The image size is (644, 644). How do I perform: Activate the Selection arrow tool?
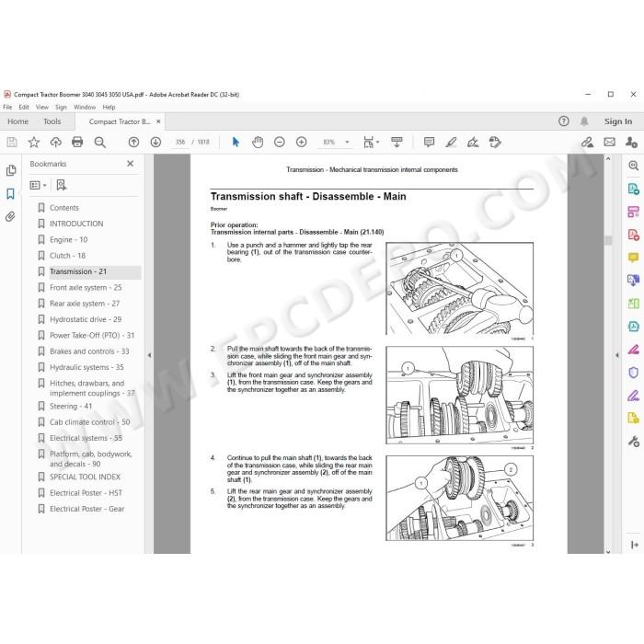pyautogui.click(x=236, y=142)
